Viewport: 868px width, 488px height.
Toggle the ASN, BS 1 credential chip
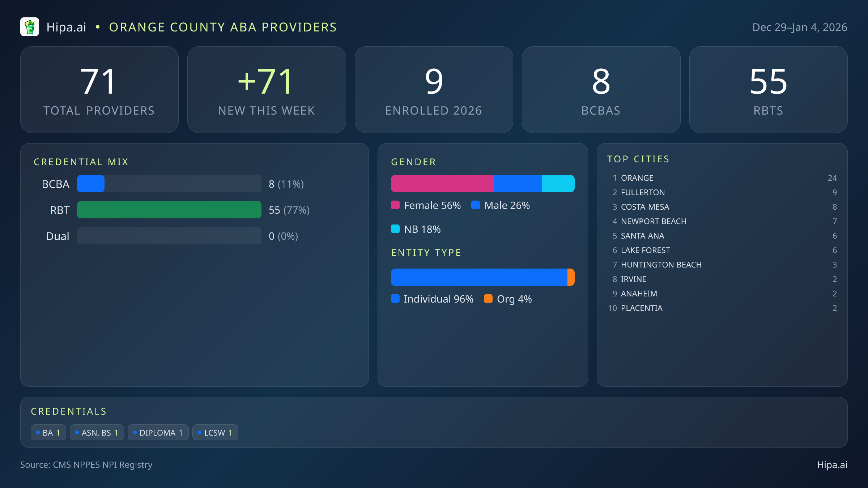97,432
